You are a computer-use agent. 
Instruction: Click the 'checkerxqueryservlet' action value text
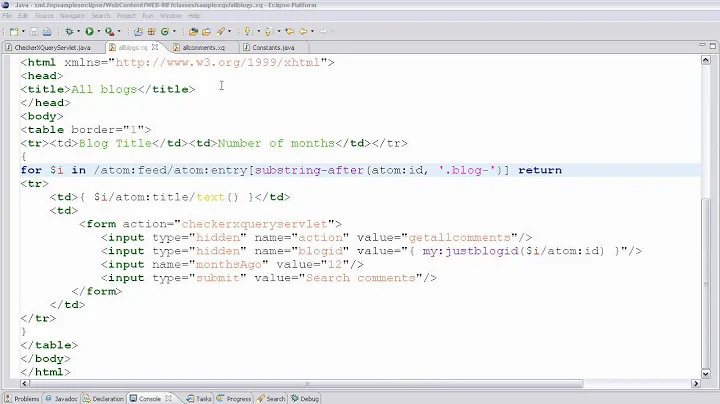pos(254,224)
